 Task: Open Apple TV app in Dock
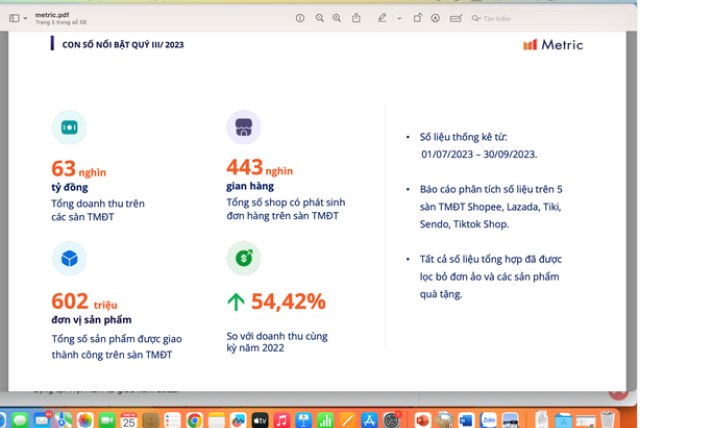(260, 420)
